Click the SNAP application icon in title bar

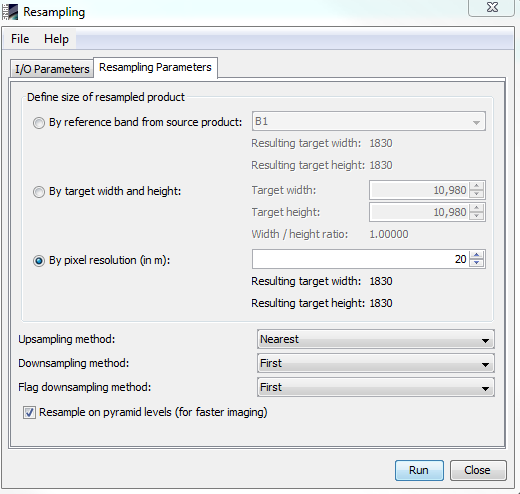10,12
